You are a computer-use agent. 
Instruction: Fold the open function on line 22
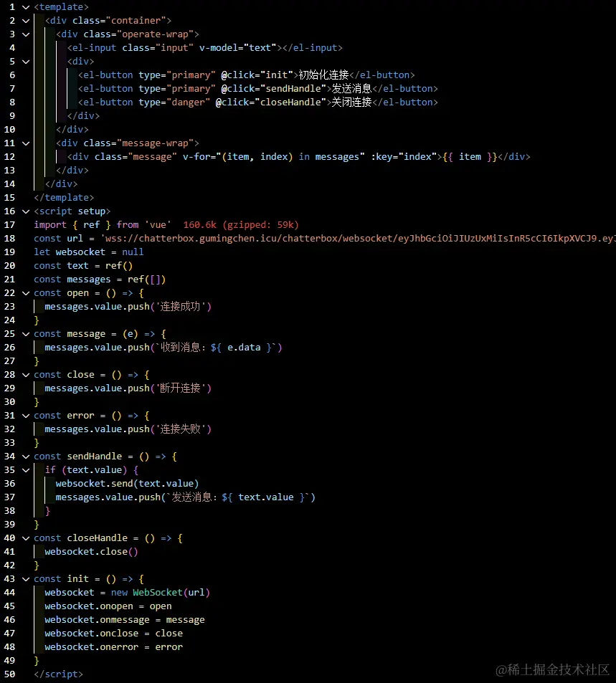click(x=26, y=292)
